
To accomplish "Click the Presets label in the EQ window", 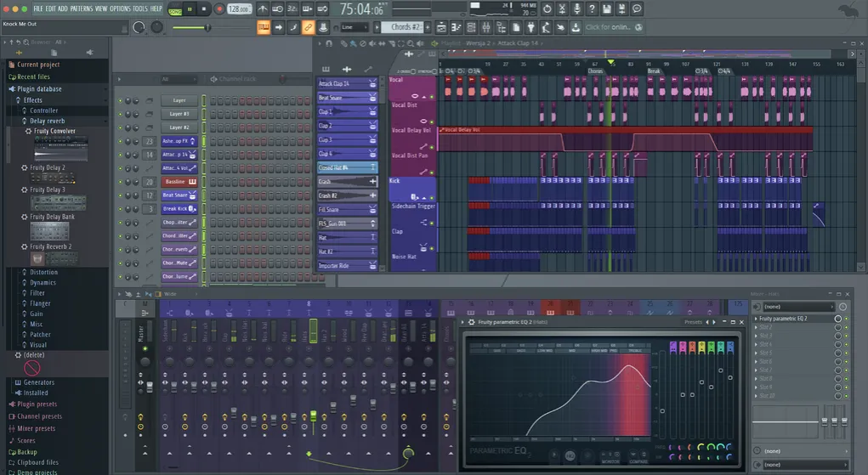I will click(693, 323).
